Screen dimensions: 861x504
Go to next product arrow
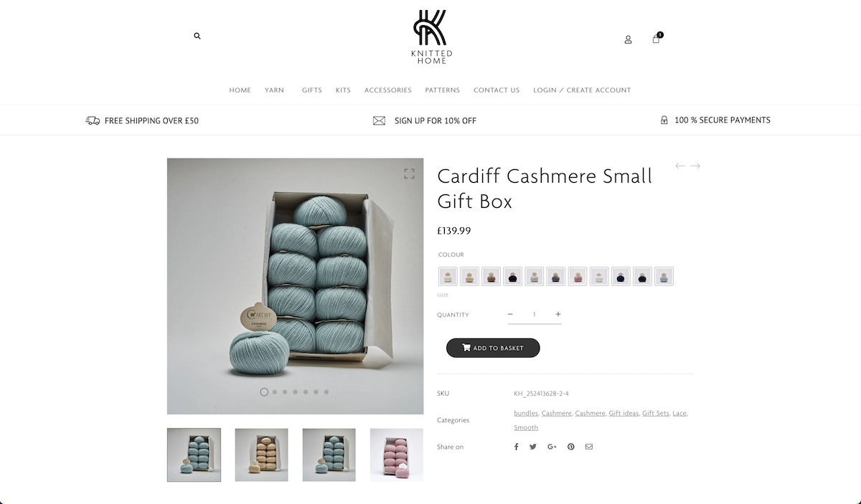tap(695, 166)
